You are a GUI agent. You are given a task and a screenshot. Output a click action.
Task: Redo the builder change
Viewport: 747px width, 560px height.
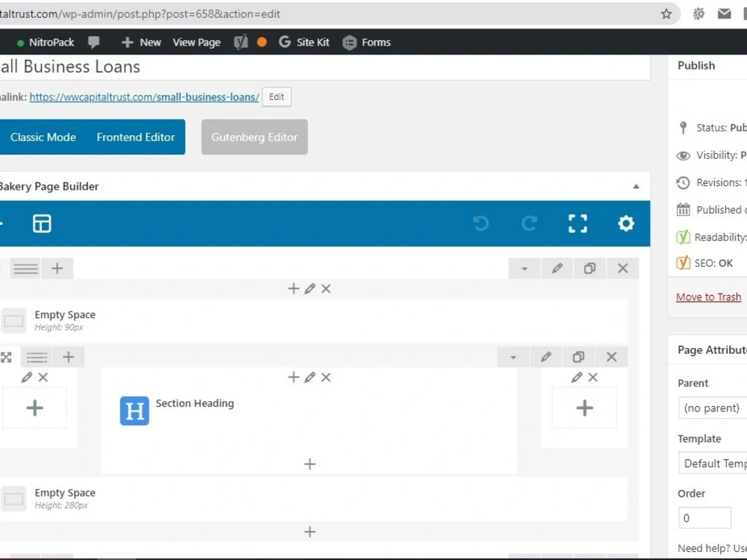530,223
